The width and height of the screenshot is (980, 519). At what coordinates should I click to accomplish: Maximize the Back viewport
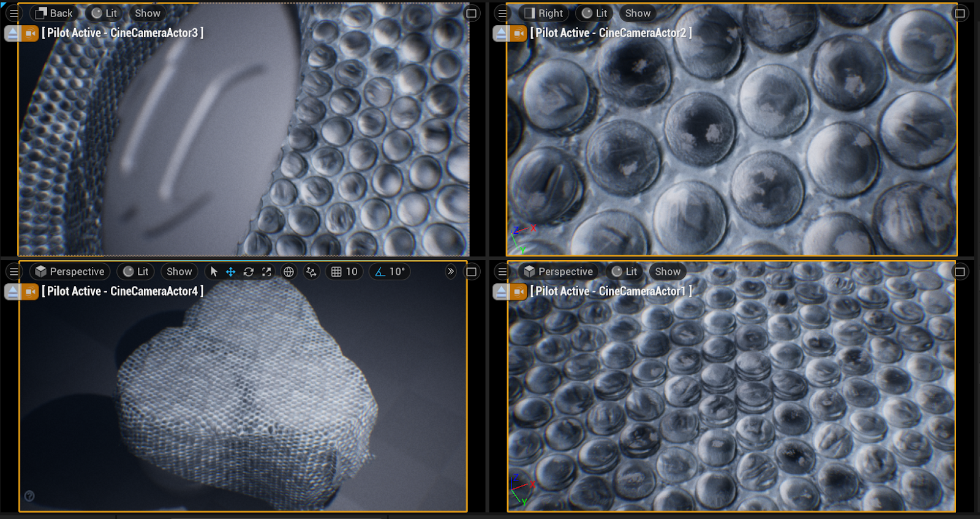coord(472,13)
